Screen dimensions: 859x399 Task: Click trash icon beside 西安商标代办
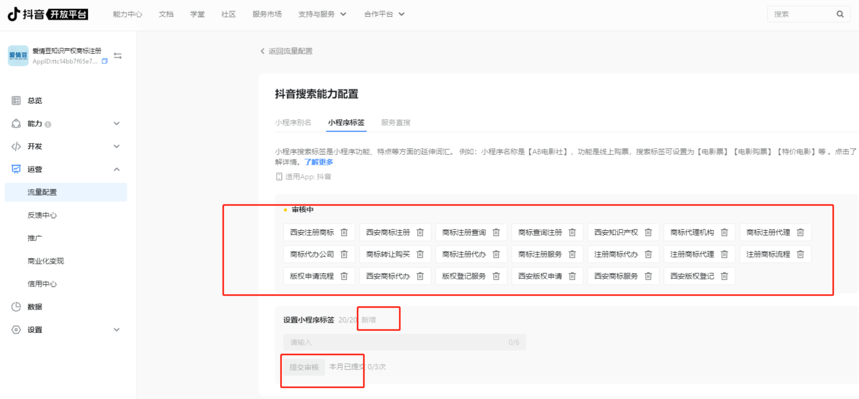(420, 276)
